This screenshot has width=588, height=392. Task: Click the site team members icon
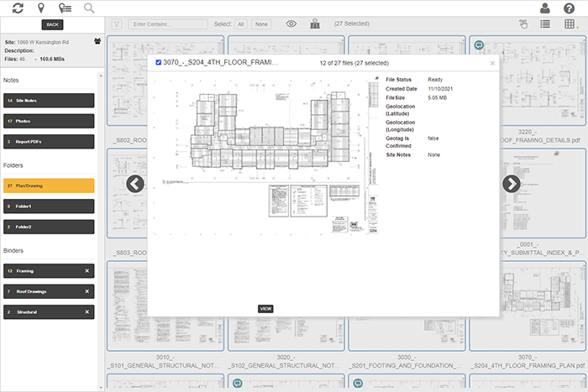[x=97, y=40]
